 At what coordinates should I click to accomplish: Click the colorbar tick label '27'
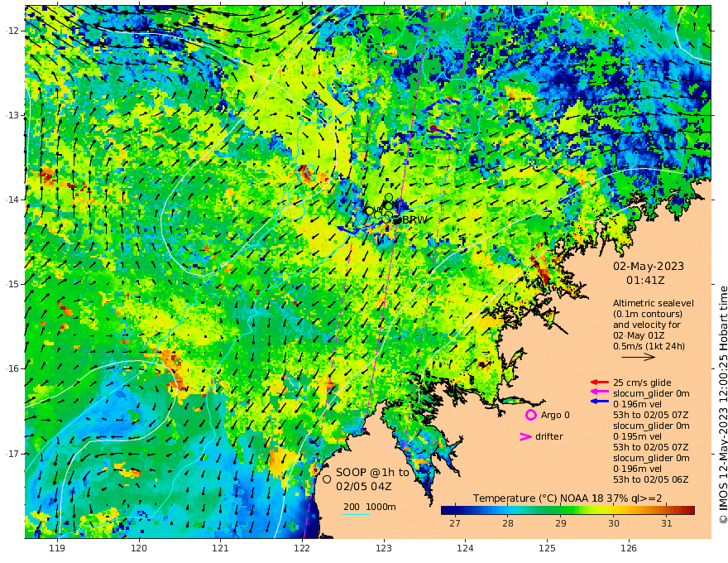(454, 523)
